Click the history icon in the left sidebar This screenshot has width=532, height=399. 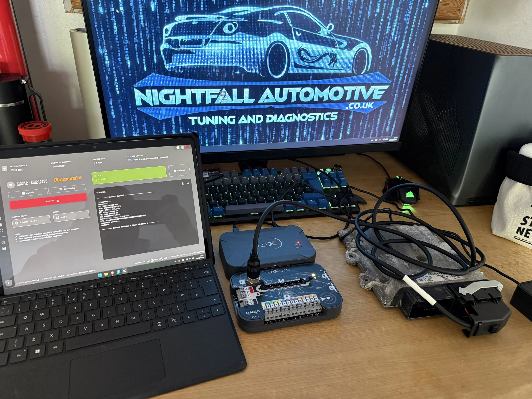click(3, 243)
